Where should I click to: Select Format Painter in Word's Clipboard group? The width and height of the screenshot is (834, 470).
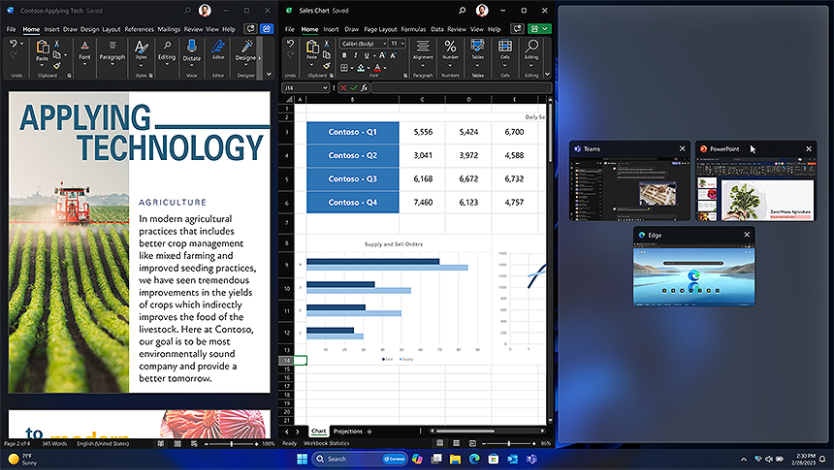pos(57,66)
